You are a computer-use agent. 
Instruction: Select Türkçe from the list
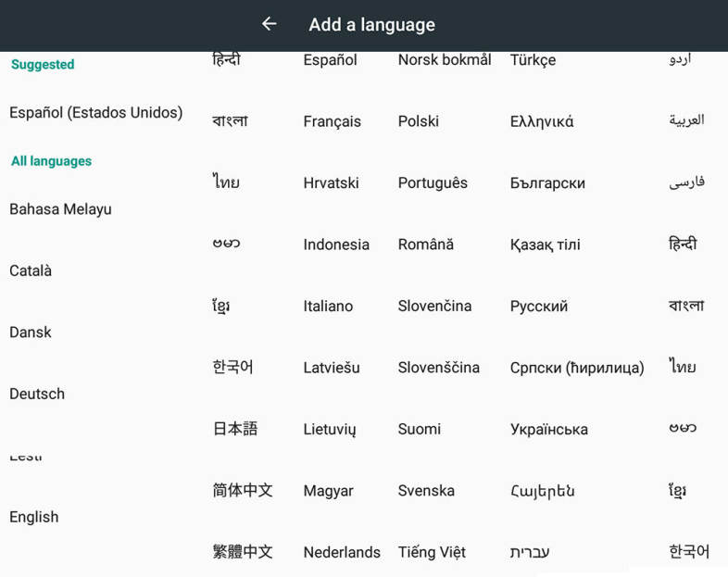tap(533, 60)
